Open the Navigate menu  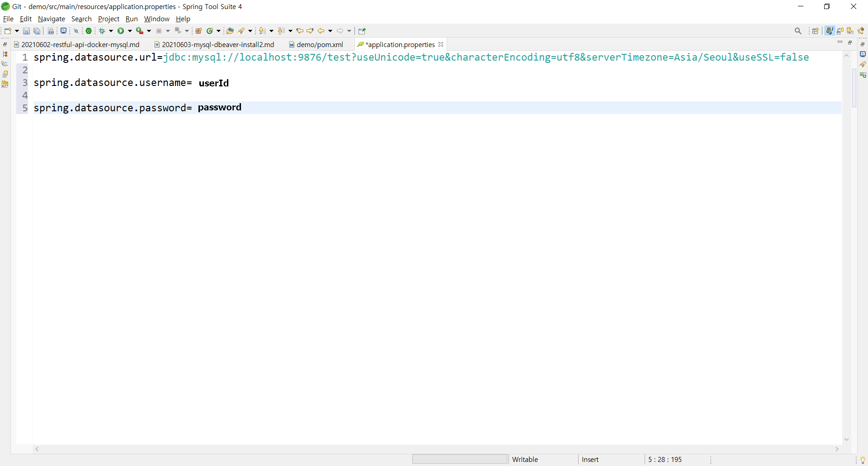(52, 19)
